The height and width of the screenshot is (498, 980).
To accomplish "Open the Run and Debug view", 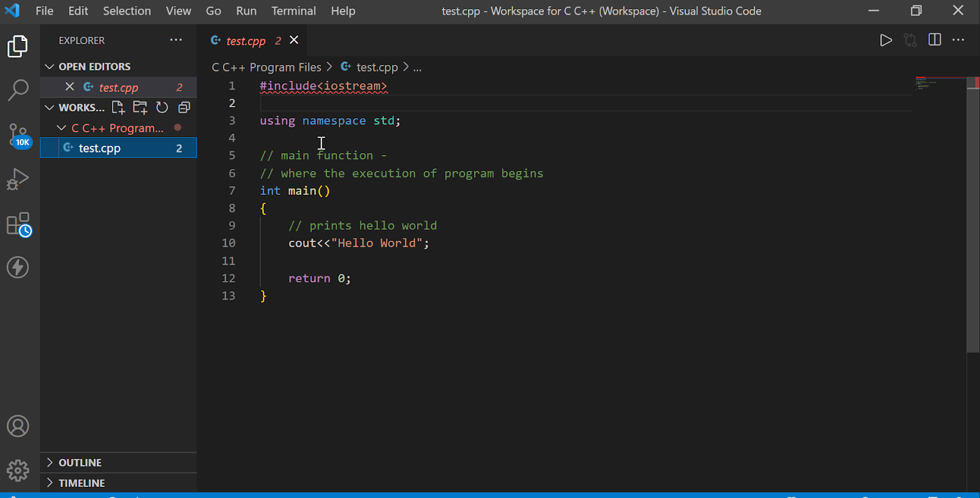I will 18,179.
